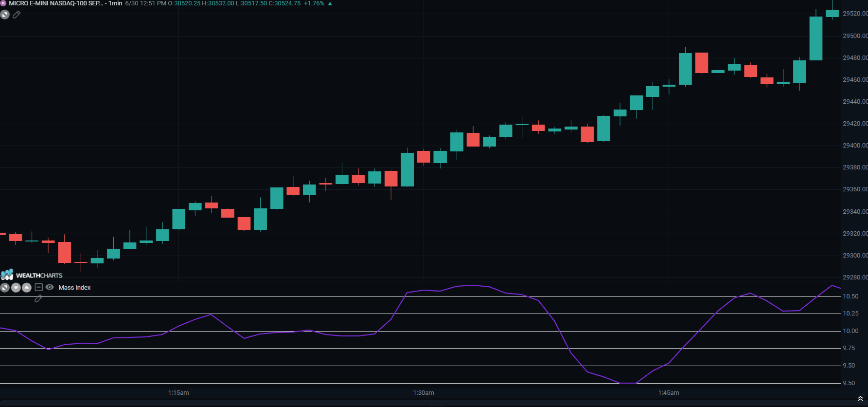The width and height of the screenshot is (868, 407).
Task: Click the 29400.00 price axis label
Action: [x=855, y=146]
